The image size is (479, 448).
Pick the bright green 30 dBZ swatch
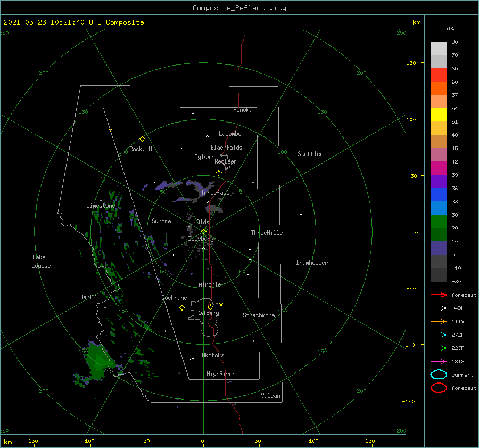click(439, 222)
